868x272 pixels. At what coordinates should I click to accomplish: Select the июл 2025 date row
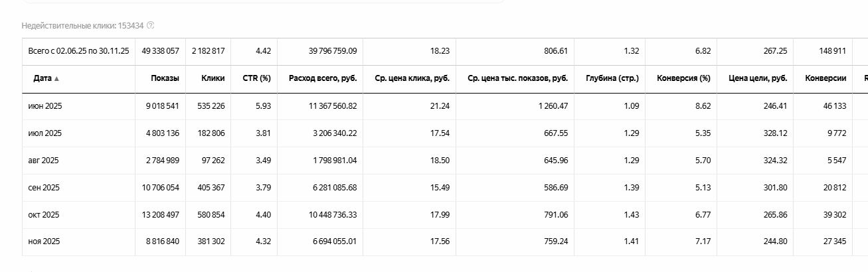(x=44, y=133)
